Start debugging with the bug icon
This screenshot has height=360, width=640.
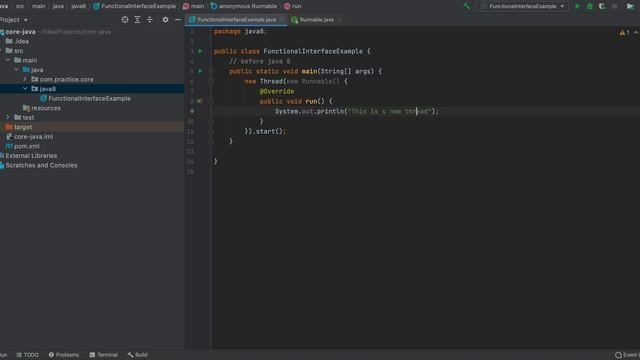coord(589,6)
